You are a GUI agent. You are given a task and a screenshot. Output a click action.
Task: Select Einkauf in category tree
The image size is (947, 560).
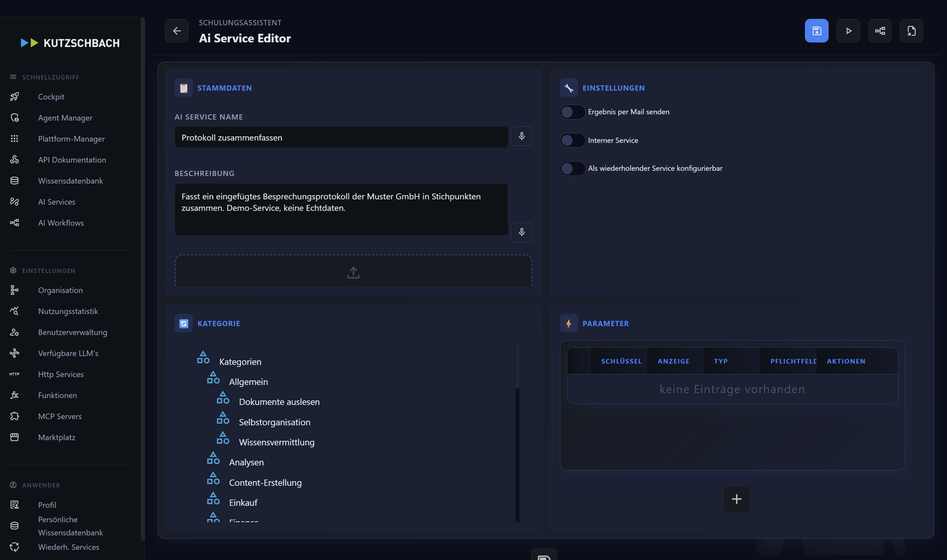pos(243,503)
